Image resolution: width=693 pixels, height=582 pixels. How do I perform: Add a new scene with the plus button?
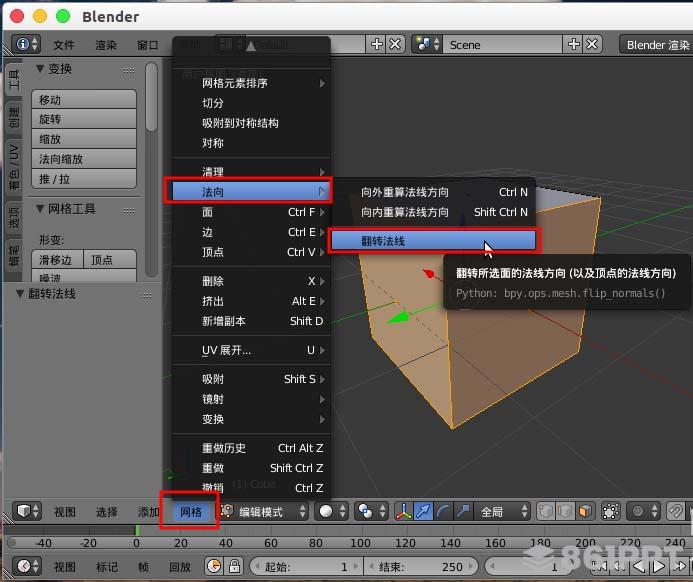click(x=573, y=44)
